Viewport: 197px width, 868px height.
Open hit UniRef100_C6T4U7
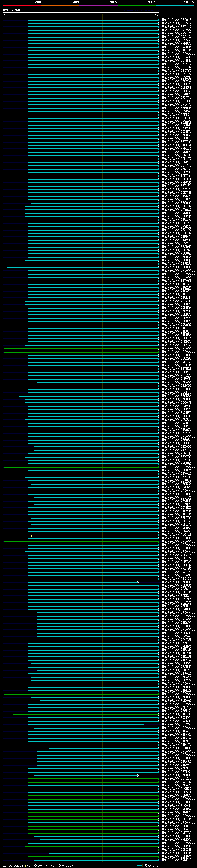point(176,57)
